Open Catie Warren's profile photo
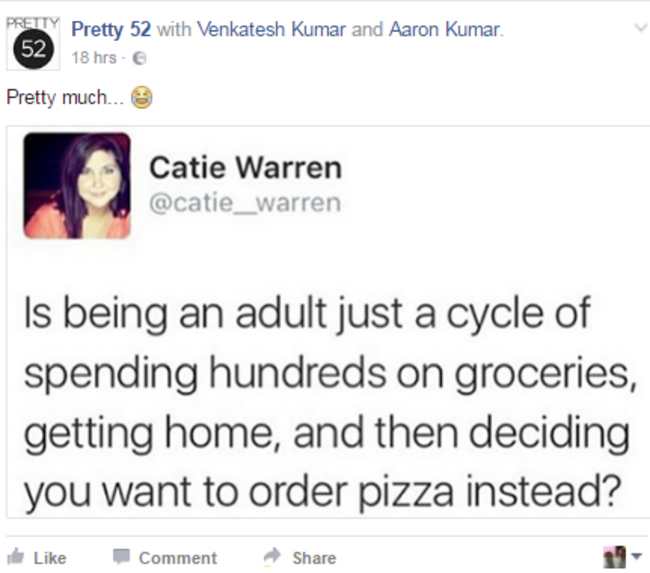Image resolution: width=650 pixels, height=573 pixels. tap(77, 185)
